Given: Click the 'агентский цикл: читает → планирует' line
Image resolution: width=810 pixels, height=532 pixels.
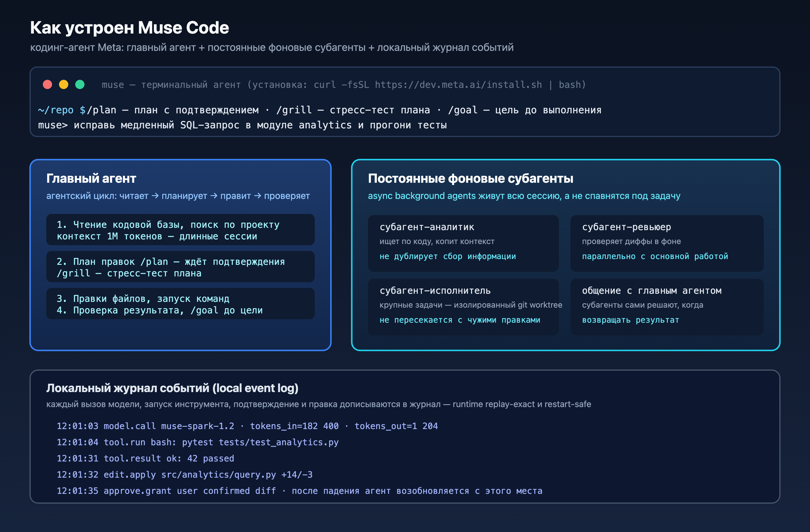Looking at the screenshot, I should click(178, 196).
